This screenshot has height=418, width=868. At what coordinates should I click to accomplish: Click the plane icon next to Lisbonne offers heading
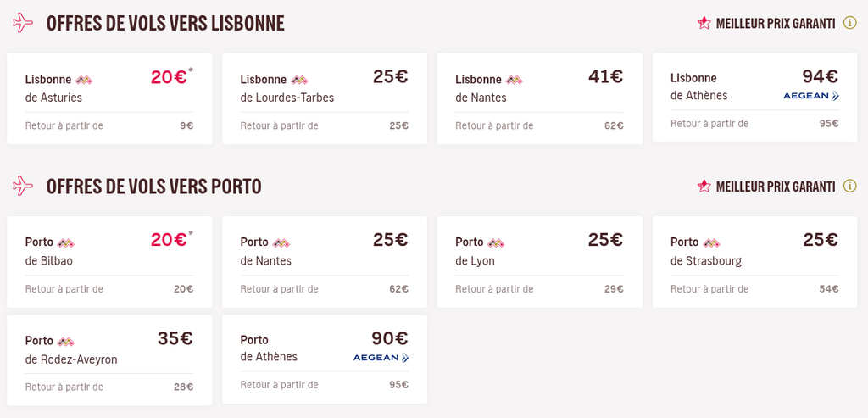coord(23,23)
